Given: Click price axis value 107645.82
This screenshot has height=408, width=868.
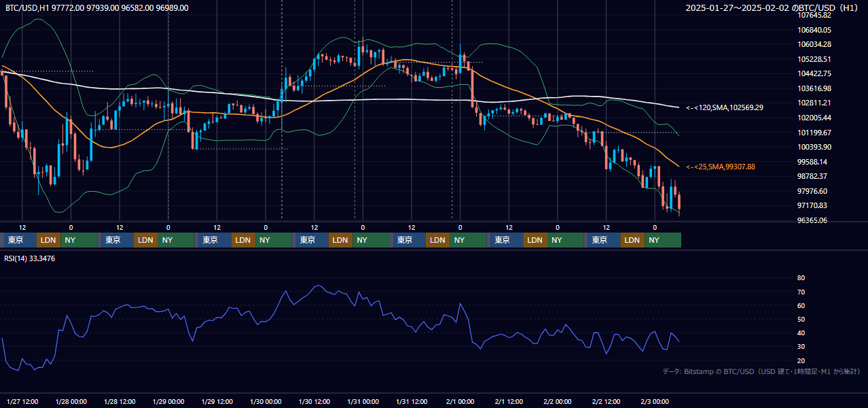Looking at the screenshot, I should 814,15.
